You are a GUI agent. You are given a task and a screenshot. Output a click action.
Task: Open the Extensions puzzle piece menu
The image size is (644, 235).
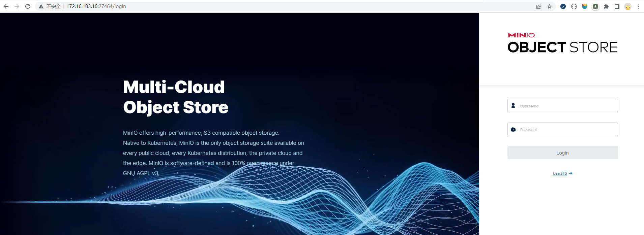point(606,6)
